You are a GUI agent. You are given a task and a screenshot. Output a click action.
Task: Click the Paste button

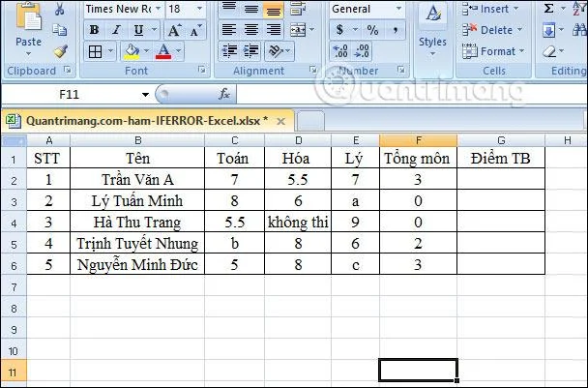pyautogui.click(x=28, y=30)
